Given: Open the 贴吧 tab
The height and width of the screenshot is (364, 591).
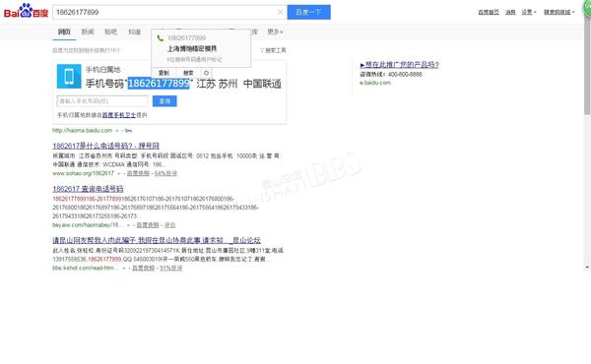Looking at the screenshot, I should tap(110, 31).
